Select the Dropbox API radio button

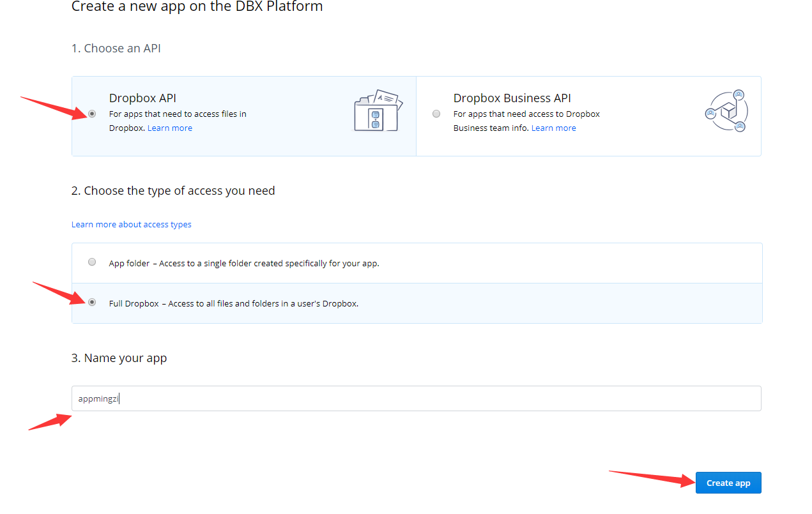pos(92,114)
